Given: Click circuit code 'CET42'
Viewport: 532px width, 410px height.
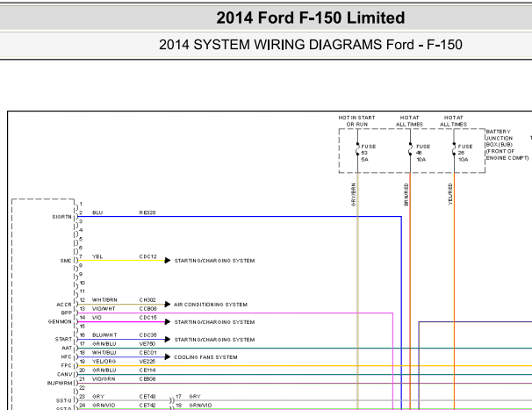Looking at the screenshot, I should [147, 406].
